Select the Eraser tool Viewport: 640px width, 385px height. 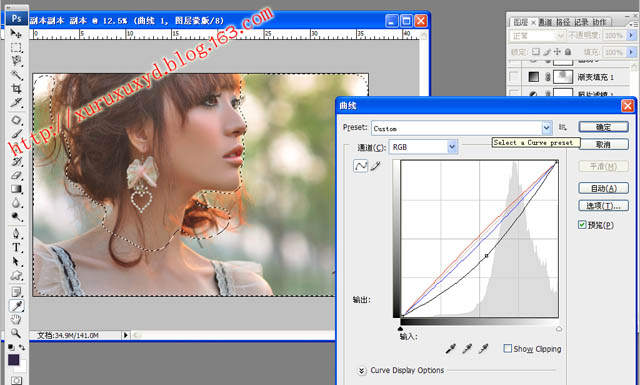pos(16,175)
